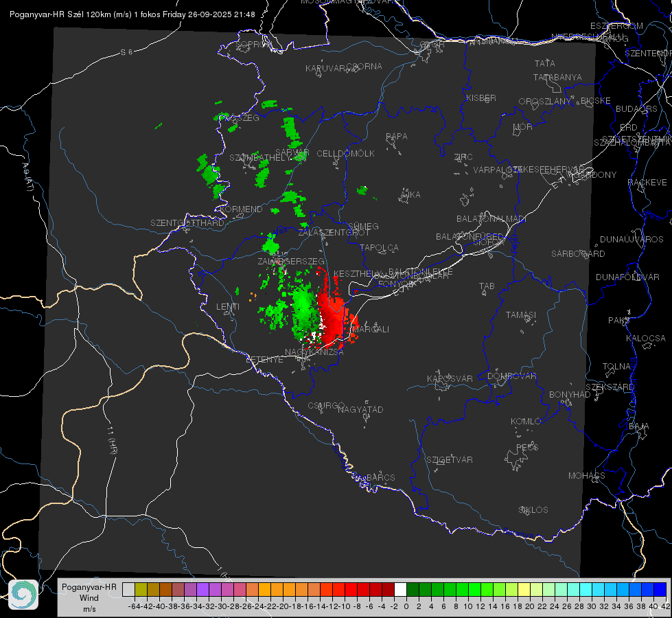Select the white swatch between -2 and 0
This screenshot has height=618, width=672.
(400, 589)
